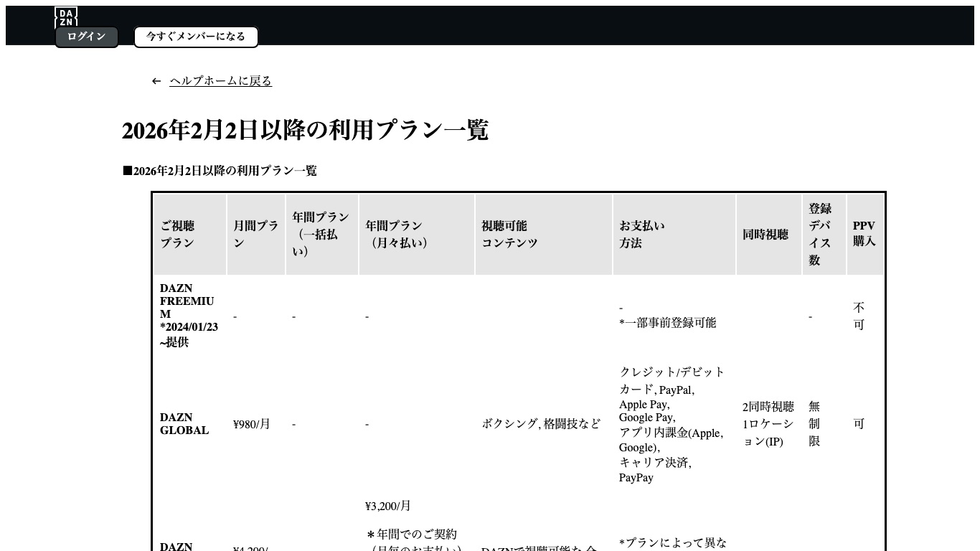Click the DAZN logo in the header
Viewport: 980px width, 551px height.
click(x=66, y=17)
